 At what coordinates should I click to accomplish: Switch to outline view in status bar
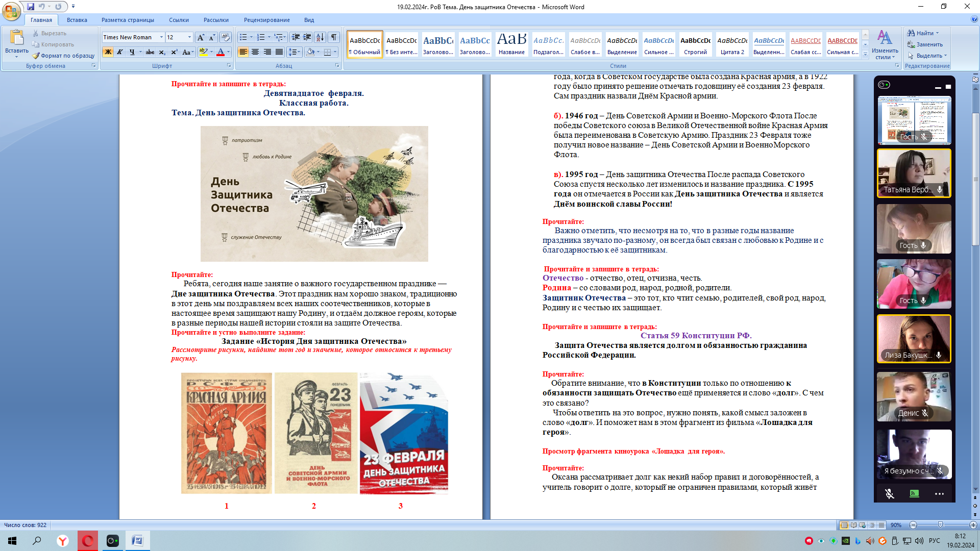872,525
